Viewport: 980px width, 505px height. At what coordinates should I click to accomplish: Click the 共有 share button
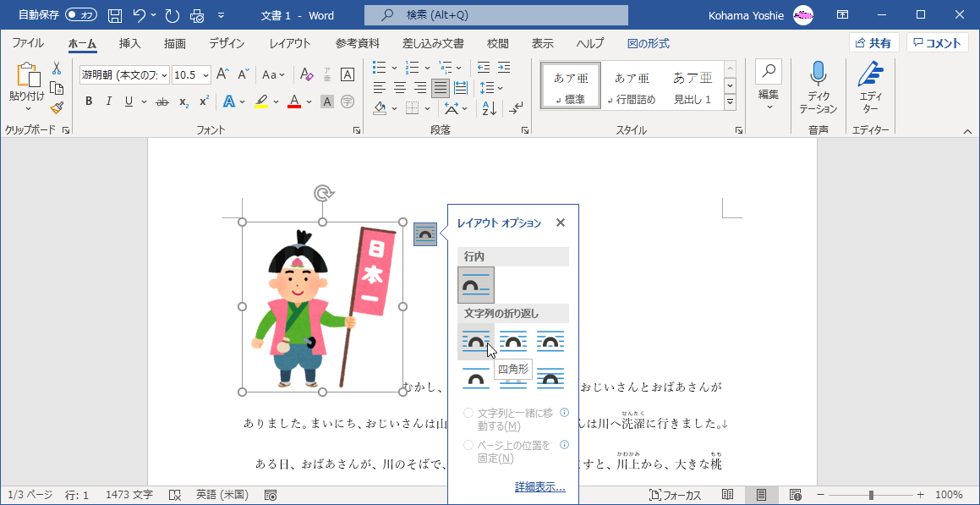(x=873, y=42)
